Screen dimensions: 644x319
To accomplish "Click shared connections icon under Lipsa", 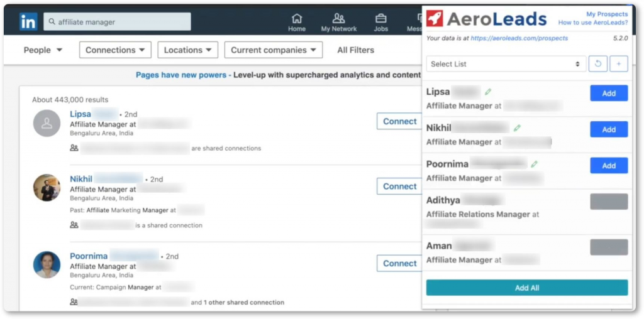I will 74,148.
